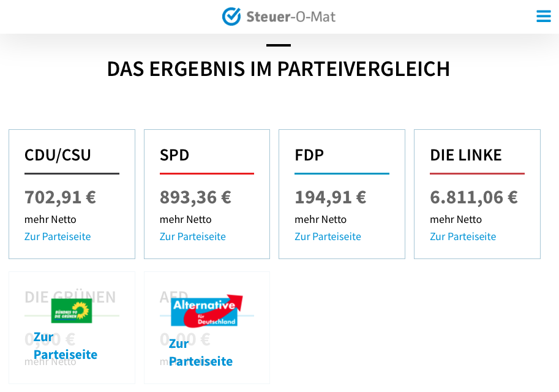559x392 pixels.
Task: Click the Alternative für Deutschland logo
Action: point(206,311)
